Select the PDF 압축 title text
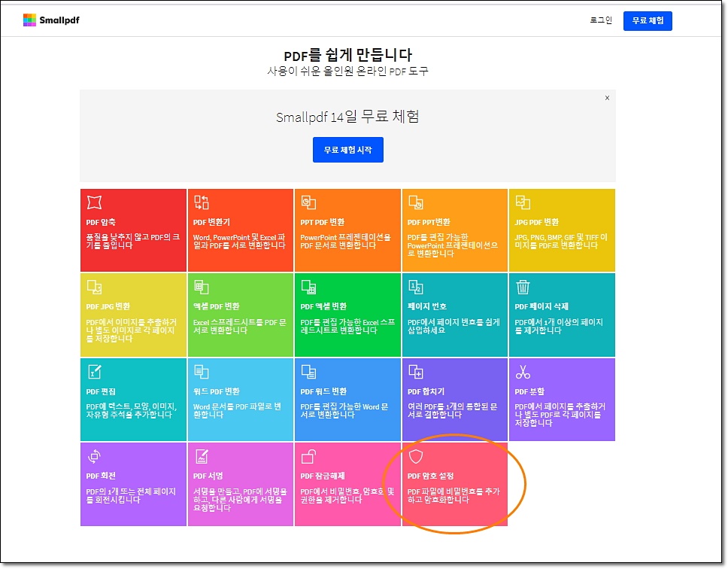The width and height of the screenshot is (728, 569). pyautogui.click(x=101, y=222)
